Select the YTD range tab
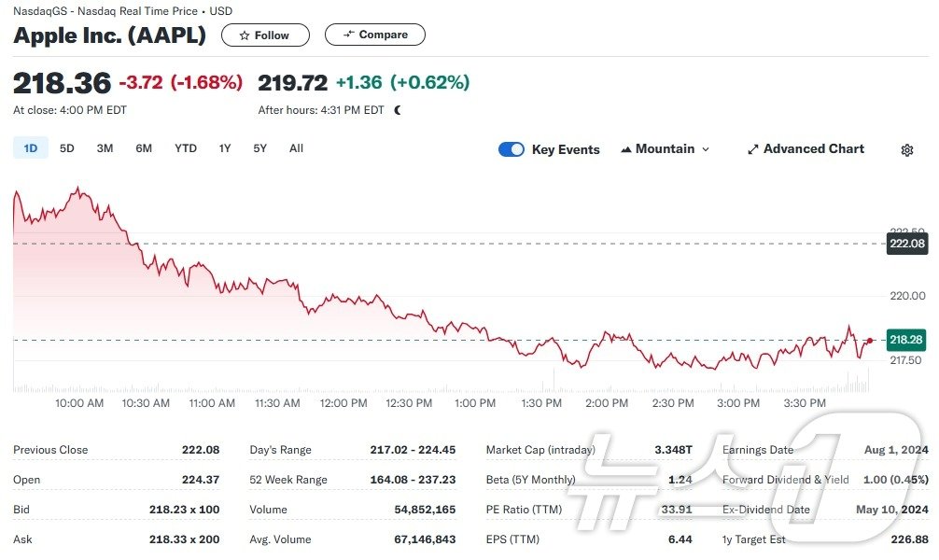Image resolution: width=939 pixels, height=560 pixels. point(186,148)
